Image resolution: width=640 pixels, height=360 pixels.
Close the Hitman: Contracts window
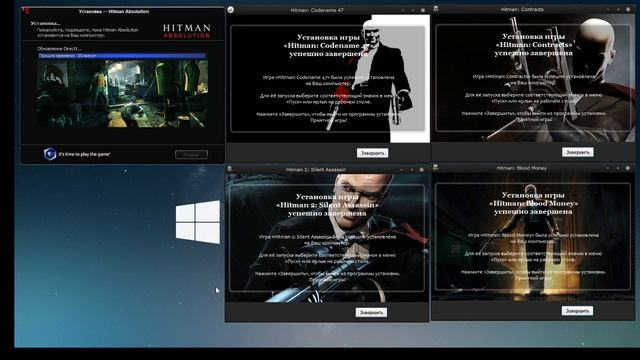point(628,9)
